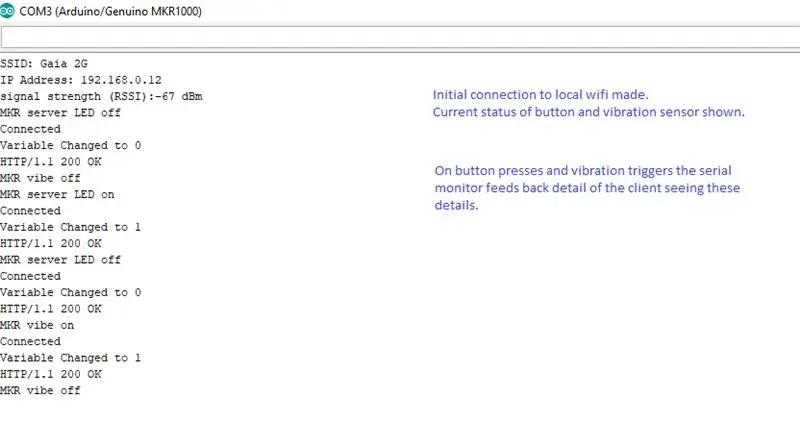Select the 'SSID: Gaia 2G' line
The width and height of the screenshot is (800, 421).
[44, 64]
